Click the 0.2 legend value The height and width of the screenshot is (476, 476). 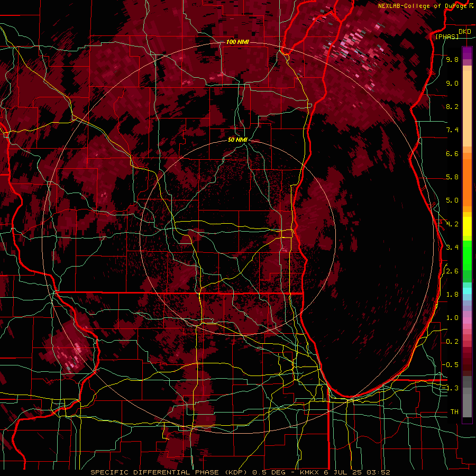click(x=452, y=342)
